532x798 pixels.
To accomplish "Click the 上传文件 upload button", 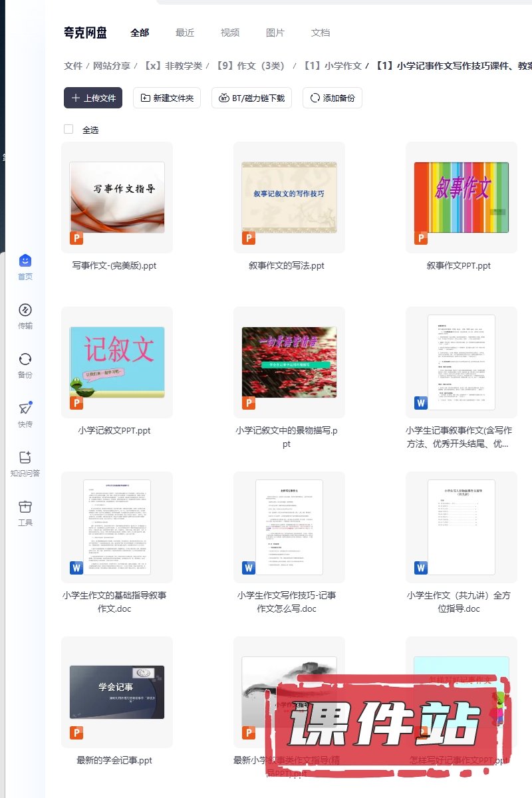I will pyautogui.click(x=93, y=98).
